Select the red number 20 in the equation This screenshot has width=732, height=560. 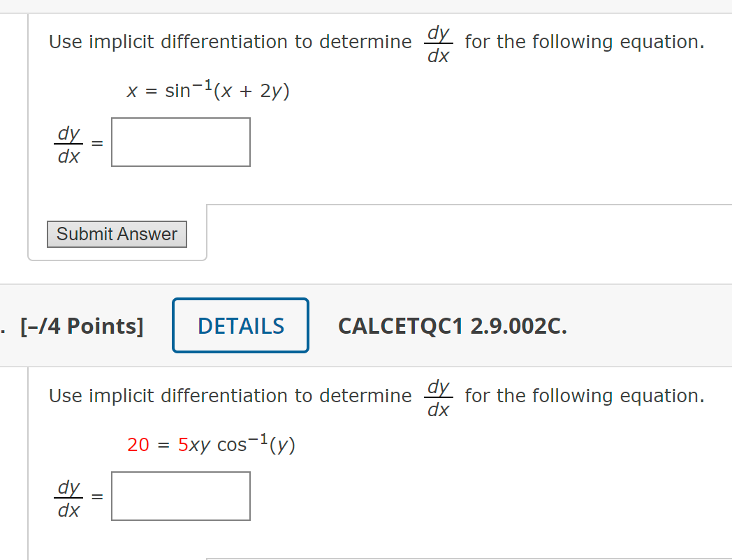click(x=139, y=445)
